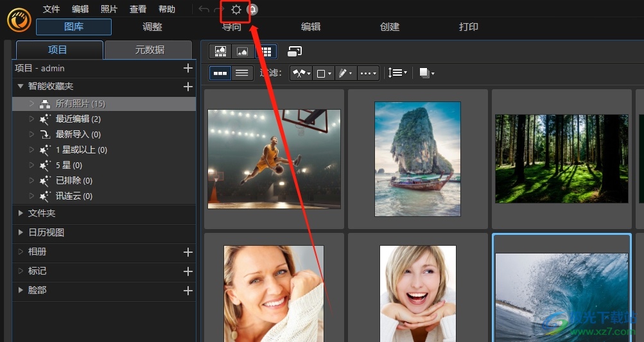
Task: Add a new 标记 with plus icon
Action: [187, 271]
